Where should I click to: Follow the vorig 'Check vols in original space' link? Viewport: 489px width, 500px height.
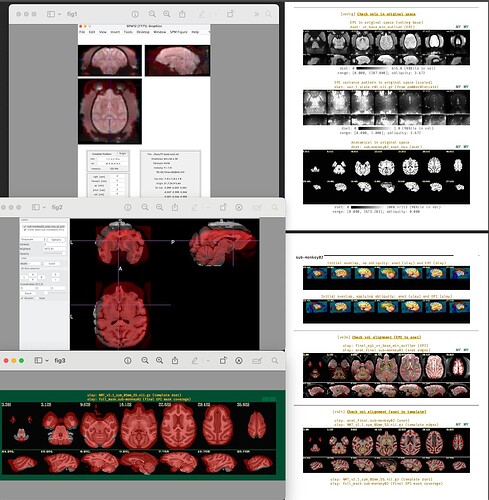point(386,14)
